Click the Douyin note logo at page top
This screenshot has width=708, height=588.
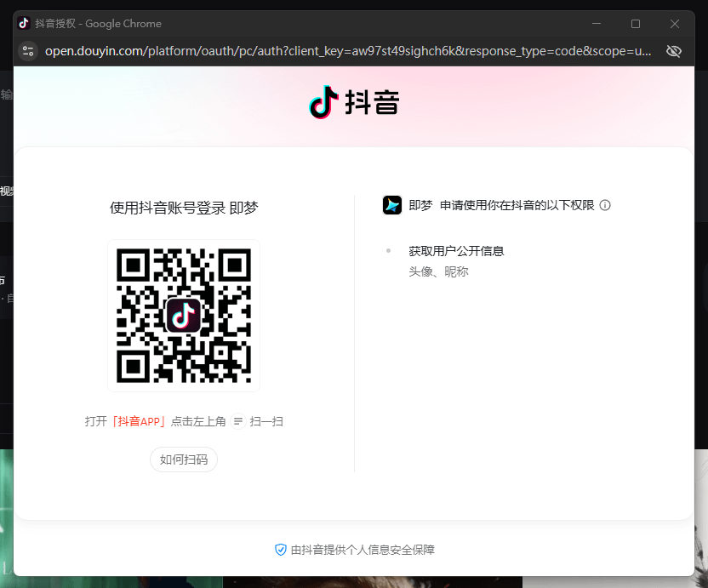click(x=324, y=102)
